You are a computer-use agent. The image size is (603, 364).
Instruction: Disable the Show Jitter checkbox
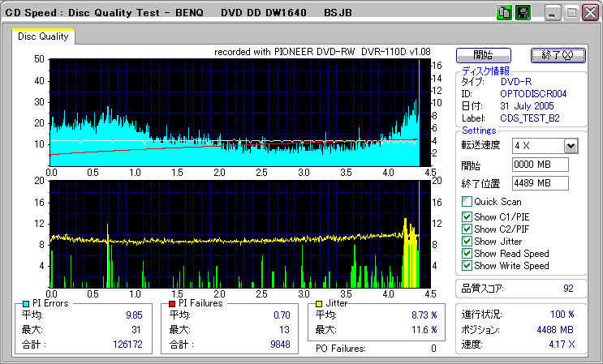tap(467, 241)
